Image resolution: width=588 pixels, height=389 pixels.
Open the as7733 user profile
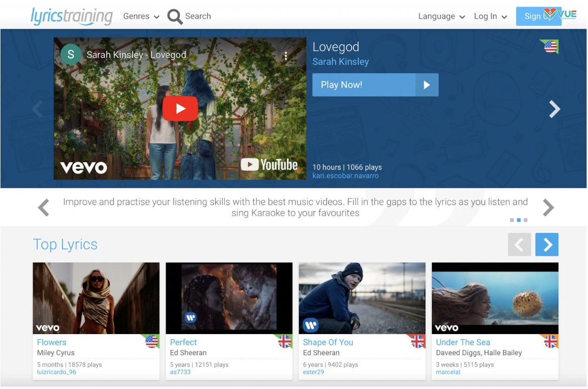pos(180,372)
